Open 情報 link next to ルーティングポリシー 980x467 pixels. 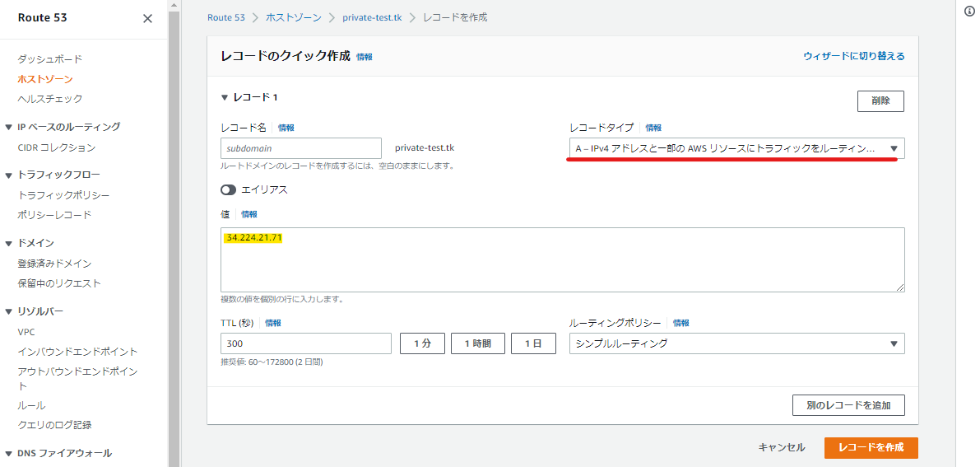(681, 323)
